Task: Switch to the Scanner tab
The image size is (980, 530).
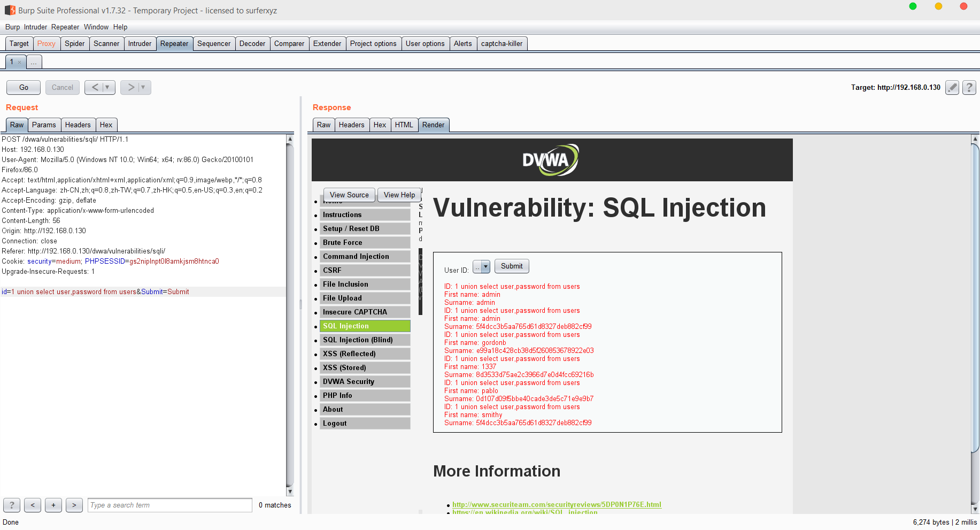Action: coord(106,43)
